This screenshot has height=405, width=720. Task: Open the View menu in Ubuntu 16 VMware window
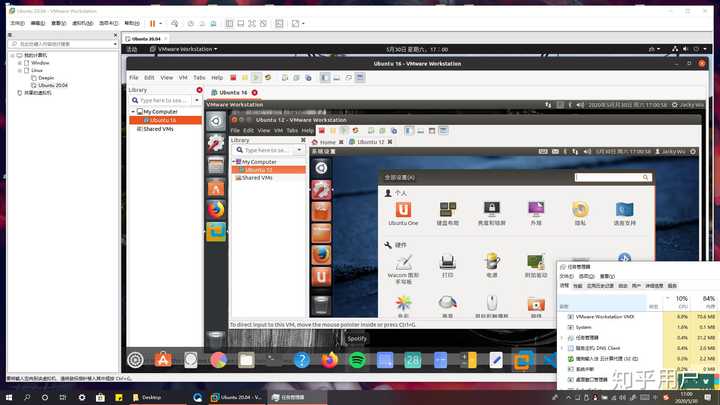tap(167, 78)
